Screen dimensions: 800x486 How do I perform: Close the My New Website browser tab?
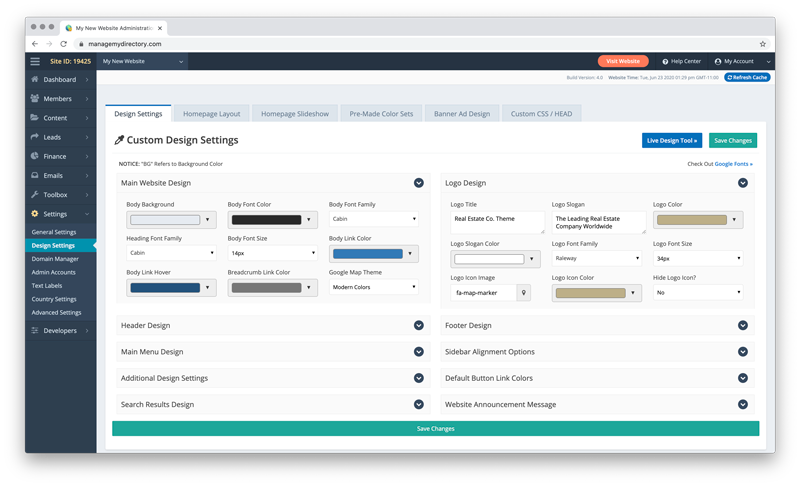pos(160,28)
